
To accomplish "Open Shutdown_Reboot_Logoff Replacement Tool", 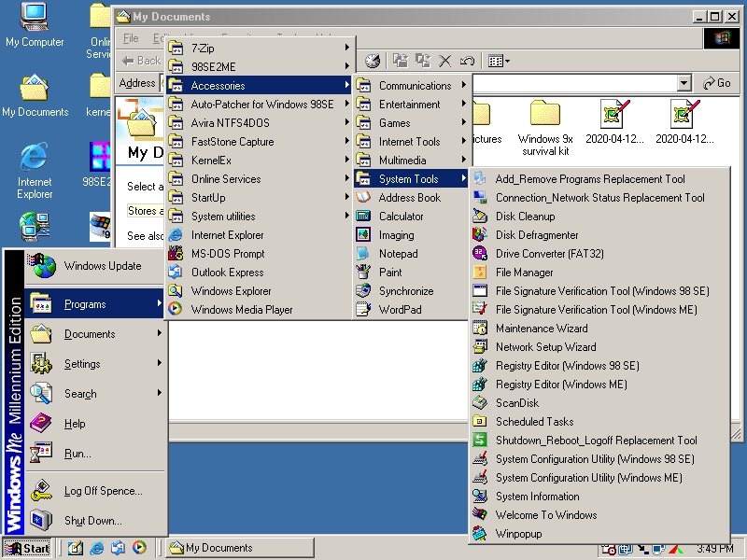I will pos(599,440).
